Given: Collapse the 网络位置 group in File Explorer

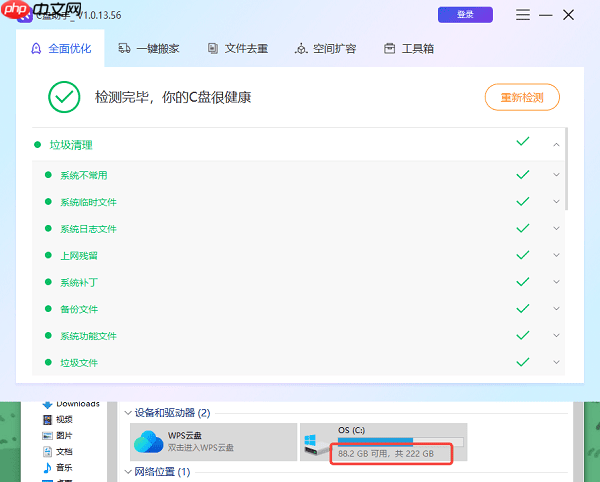Looking at the screenshot, I should 128,472.
